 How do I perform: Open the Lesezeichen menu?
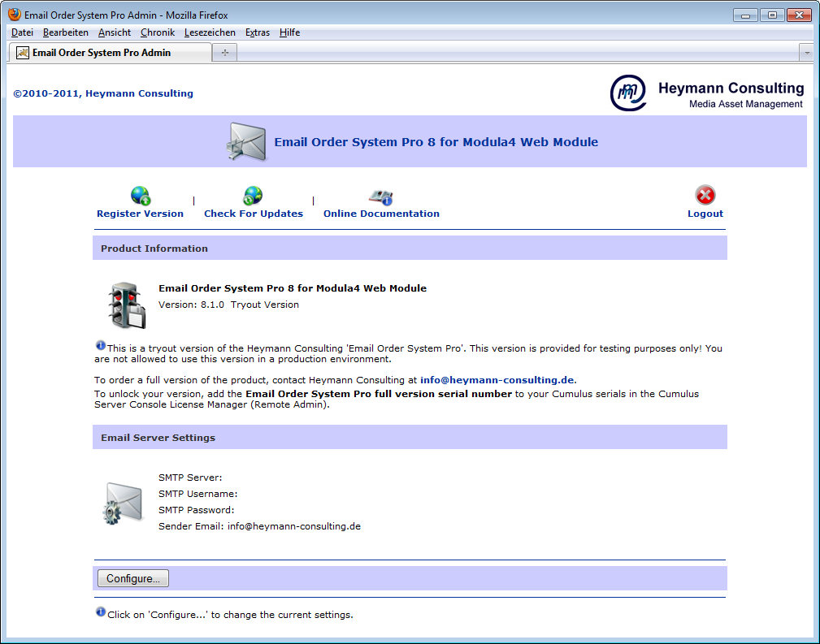[210, 32]
